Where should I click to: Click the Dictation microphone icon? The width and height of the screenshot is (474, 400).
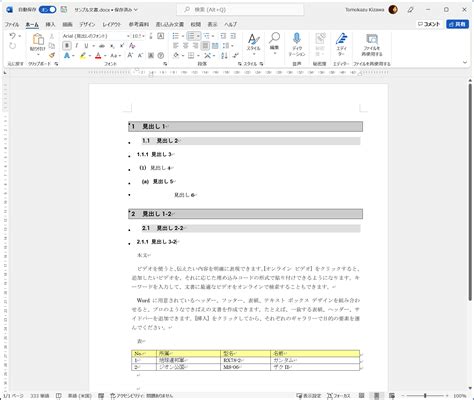coord(297,39)
